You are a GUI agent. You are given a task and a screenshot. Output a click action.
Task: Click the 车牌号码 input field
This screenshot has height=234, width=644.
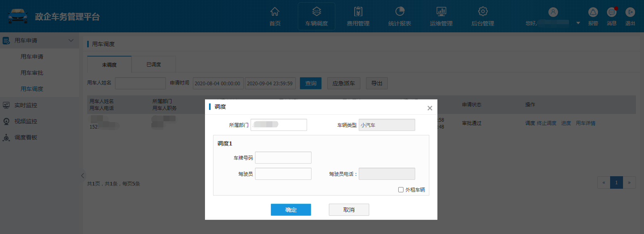[x=283, y=158]
